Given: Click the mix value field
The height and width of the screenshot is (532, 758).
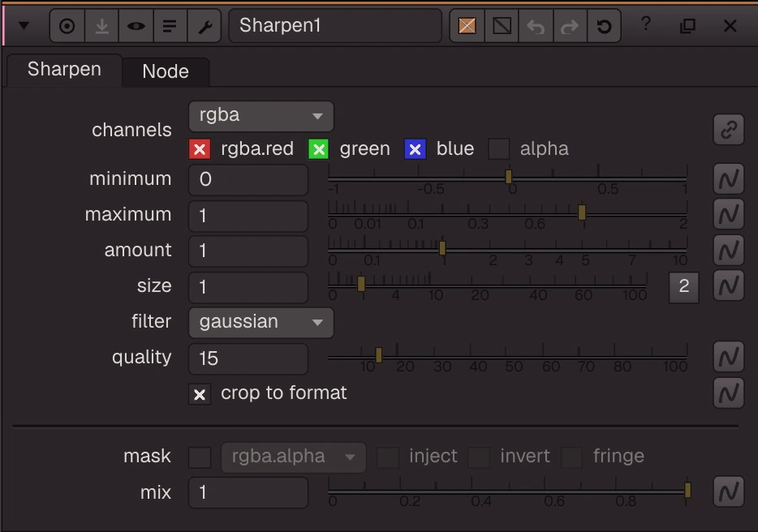Looking at the screenshot, I should (x=248, y=493).
